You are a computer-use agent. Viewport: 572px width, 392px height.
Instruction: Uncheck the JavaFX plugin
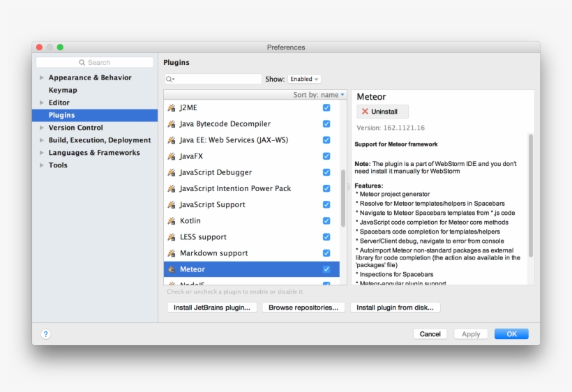[326, 156]
